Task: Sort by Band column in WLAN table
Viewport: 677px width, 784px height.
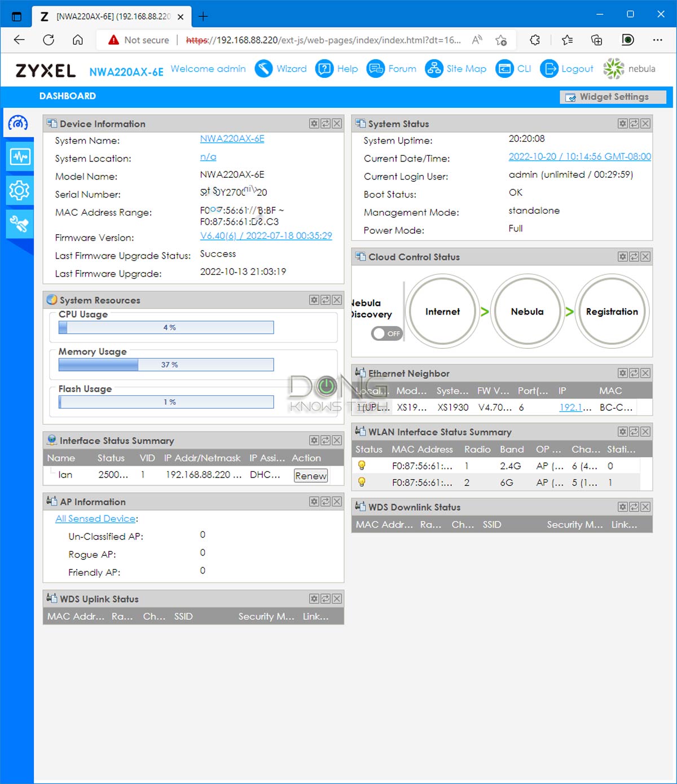Action: tap(512, 449)
